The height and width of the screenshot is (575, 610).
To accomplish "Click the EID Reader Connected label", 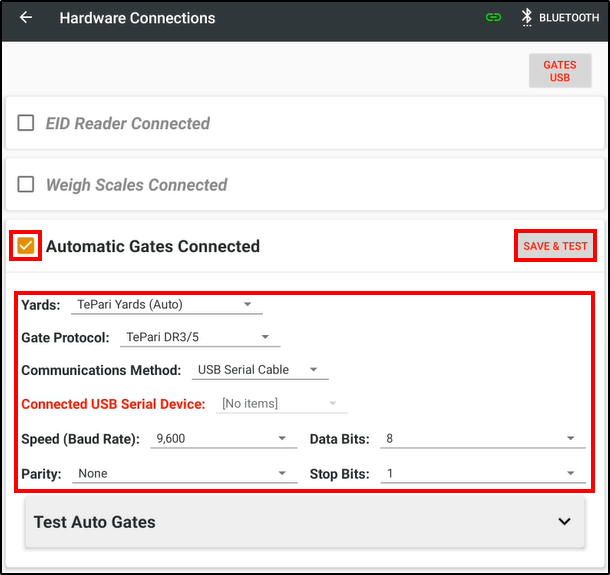I will [128, 123].
